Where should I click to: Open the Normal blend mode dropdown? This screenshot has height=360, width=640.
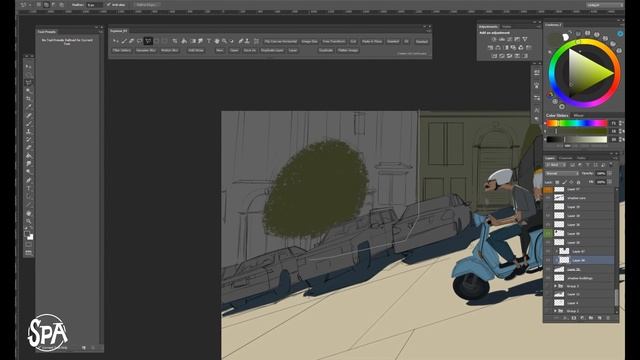pos(562,173)
